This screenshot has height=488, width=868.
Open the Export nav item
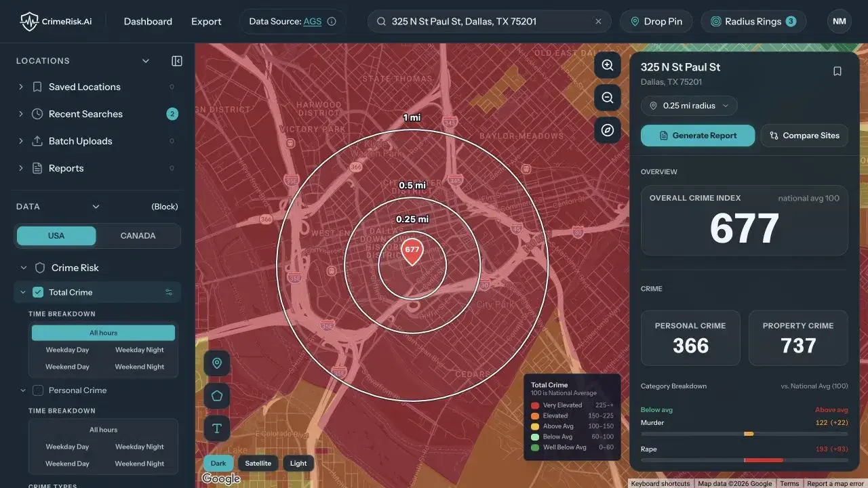tap(206, 22)
